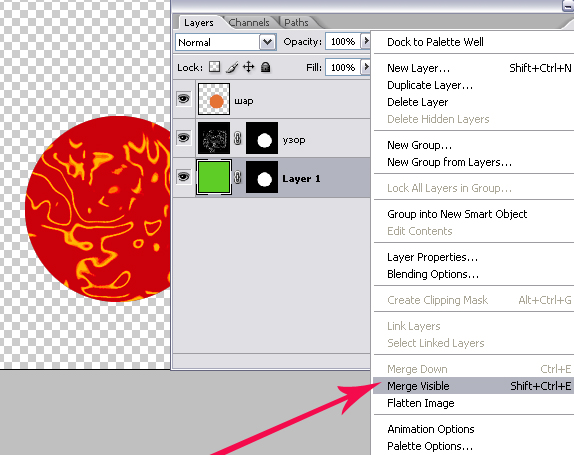The height and width of the screenshot is (455, 574).
Task: Click the lock all padlock icon
Action: point(265,67)
